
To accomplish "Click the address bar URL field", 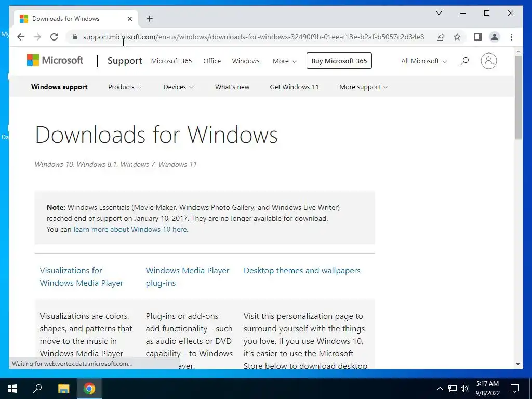I will click(x=254, y=37).
